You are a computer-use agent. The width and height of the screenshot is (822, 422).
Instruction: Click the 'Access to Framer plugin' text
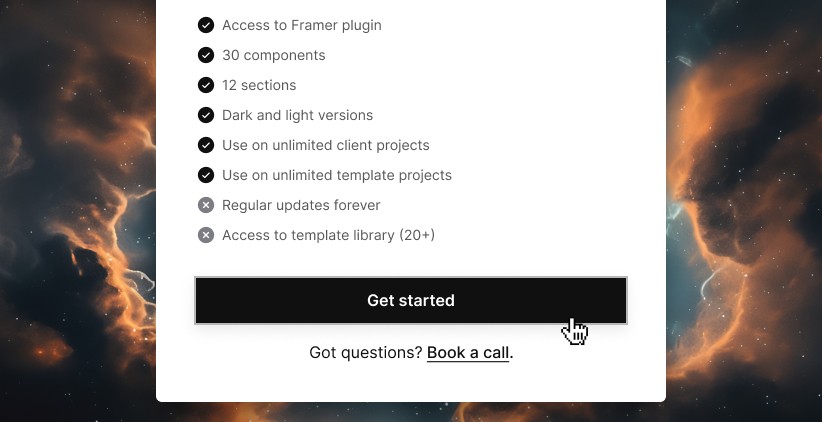click(x=302, y=25)
